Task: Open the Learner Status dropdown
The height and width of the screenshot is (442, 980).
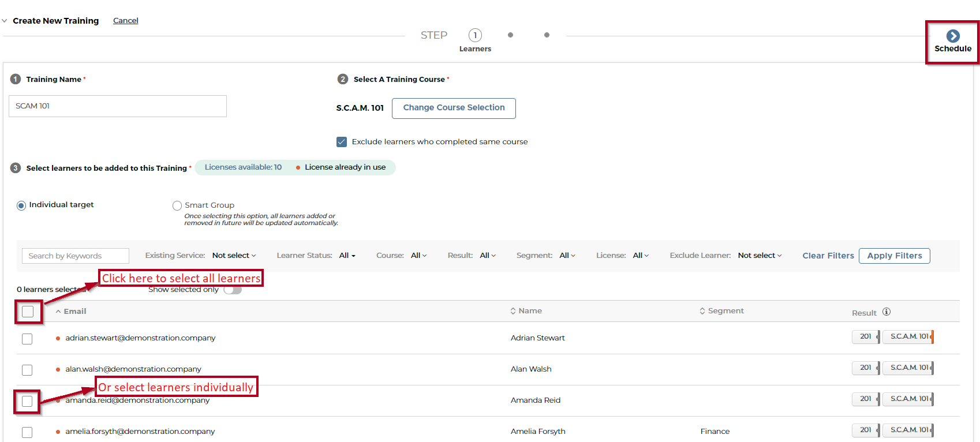Action: pyautogui.click(x=347, y=256)
